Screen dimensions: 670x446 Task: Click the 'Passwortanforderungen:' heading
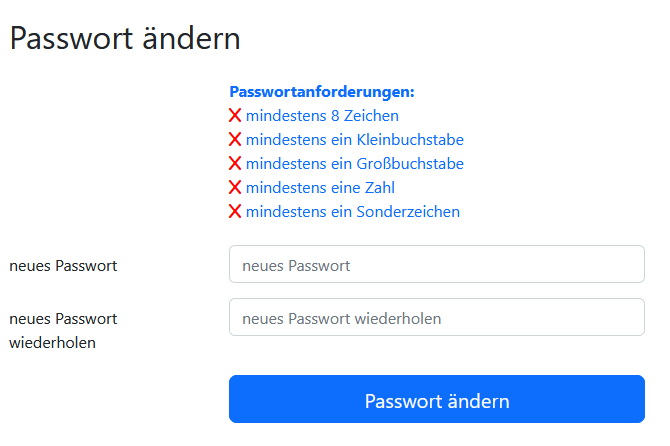(x=322, y=92)
